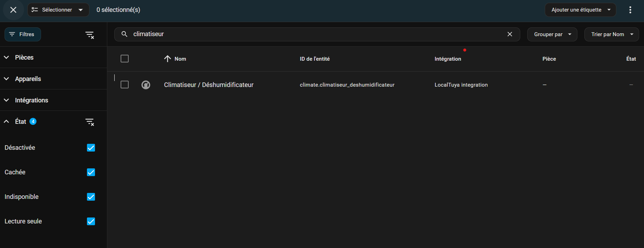Click the sort arrow next to Nom
The width and height of the screenshot is (644, 248).
click(168, 59)
